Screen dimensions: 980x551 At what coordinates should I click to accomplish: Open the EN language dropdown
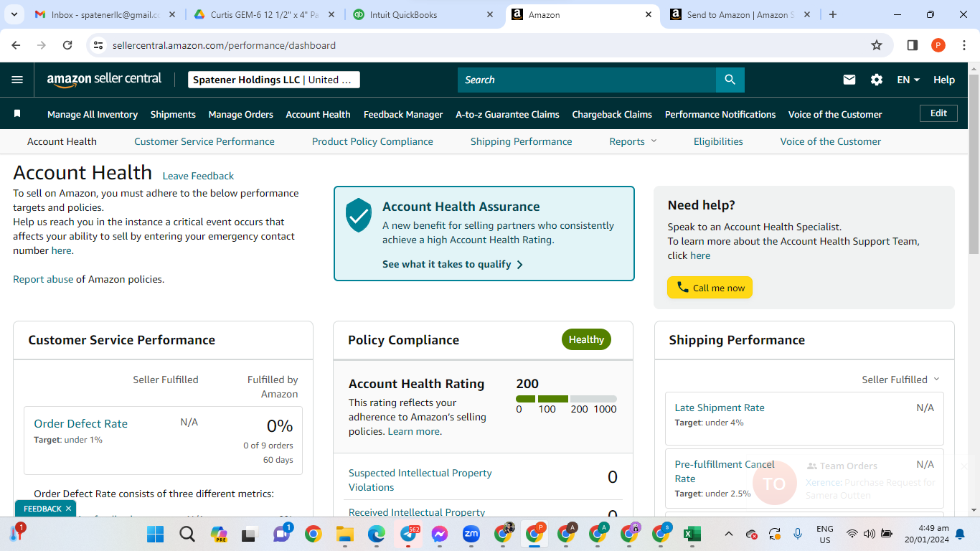pos(908,80)
